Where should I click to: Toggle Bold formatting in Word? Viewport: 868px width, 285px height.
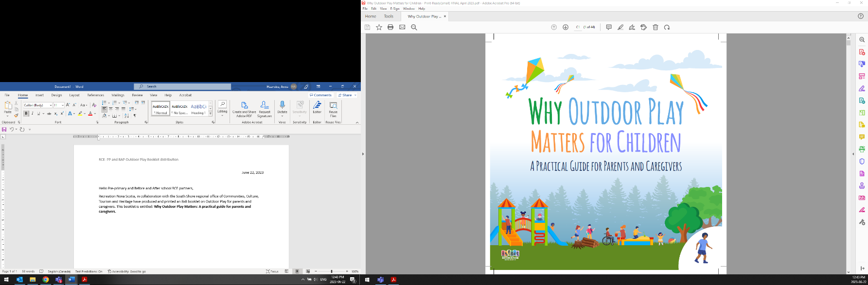point(26,114)
